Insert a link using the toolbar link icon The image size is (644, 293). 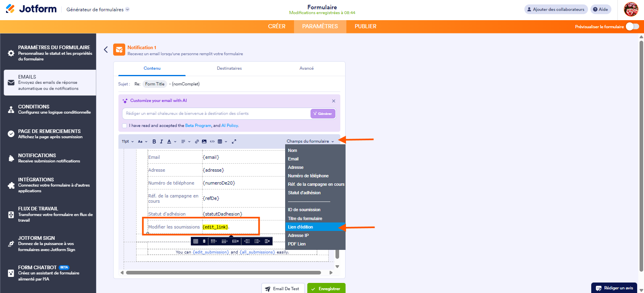(197, 141)
